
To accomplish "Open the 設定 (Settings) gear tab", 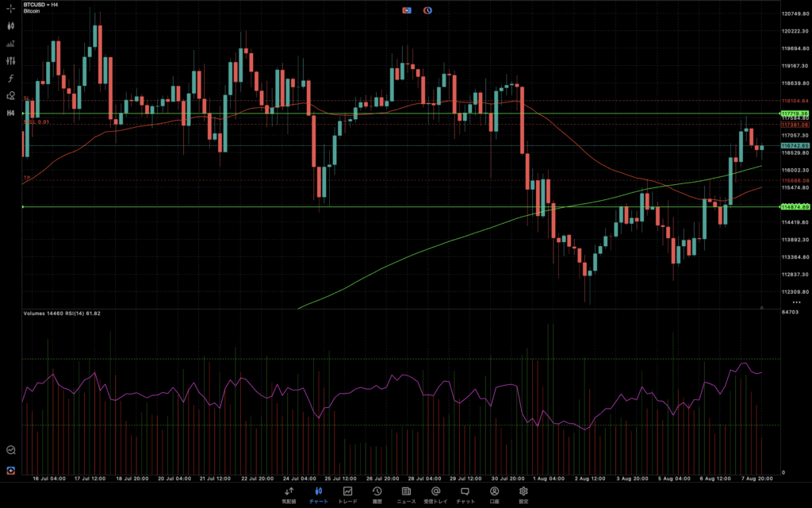I will tap(523, 495).
